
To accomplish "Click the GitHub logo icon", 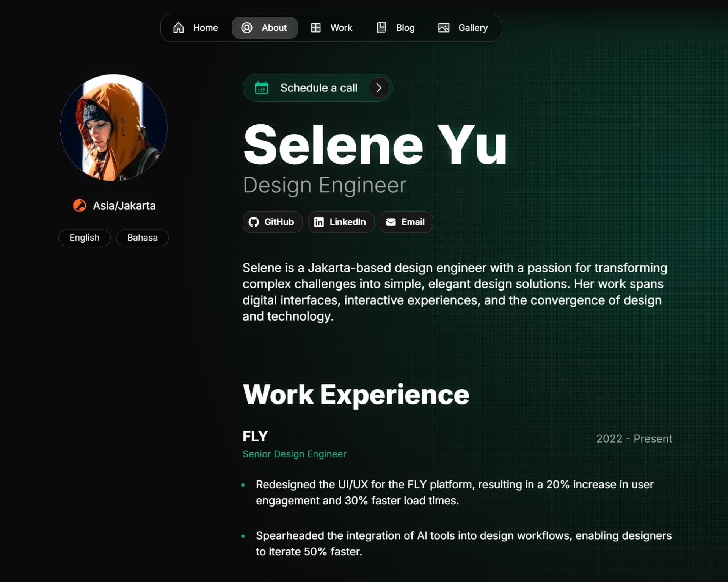I will pyautogui.click(x=254, y=222).
